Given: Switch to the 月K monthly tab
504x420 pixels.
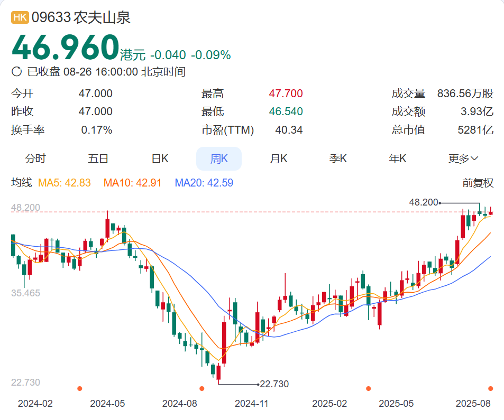Looking at the screenshot, I should (278, 158).
